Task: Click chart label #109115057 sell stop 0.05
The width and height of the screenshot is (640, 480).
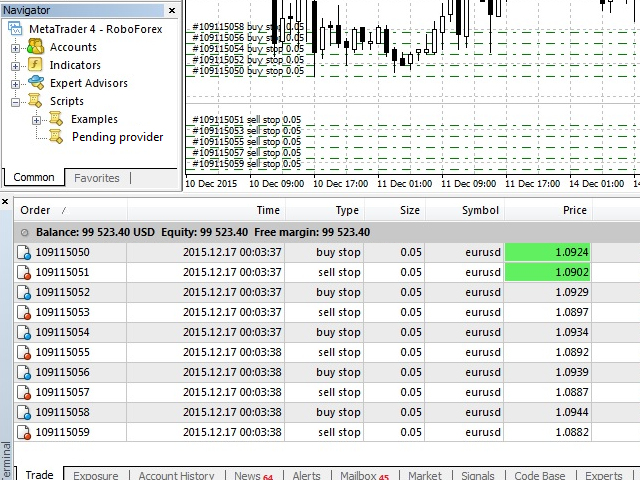Action: point(247,153)
